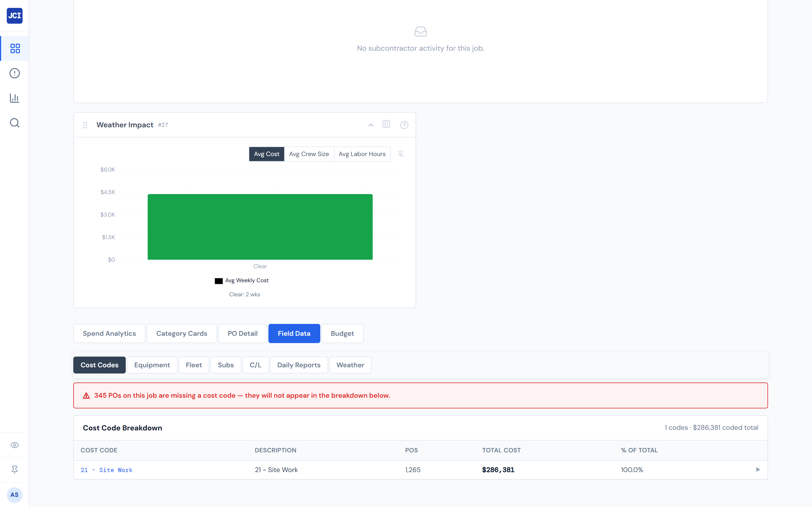This screenshot has height=507, width=812.
Task: Grab the Weather Impact drag handle
Action: pos(85,125)
